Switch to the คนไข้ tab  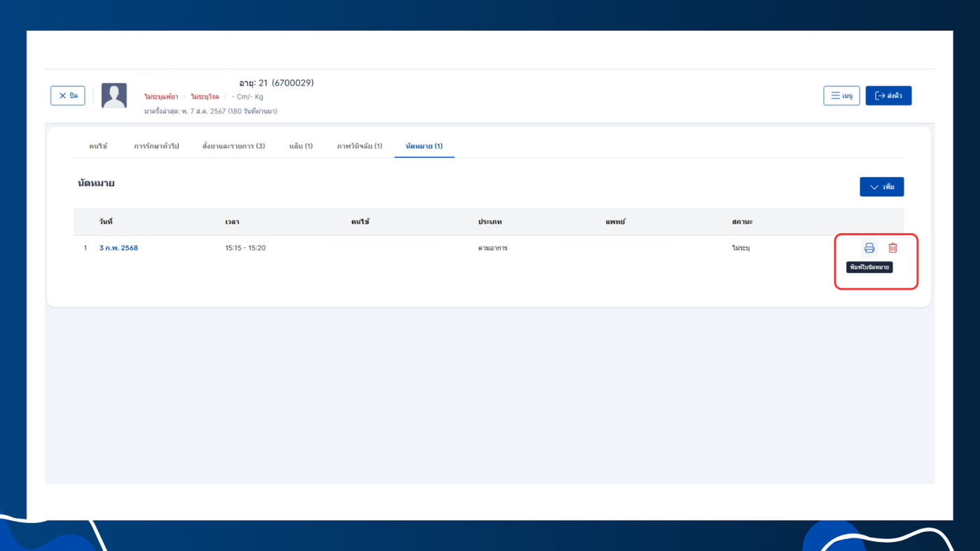tap(98, 146)
